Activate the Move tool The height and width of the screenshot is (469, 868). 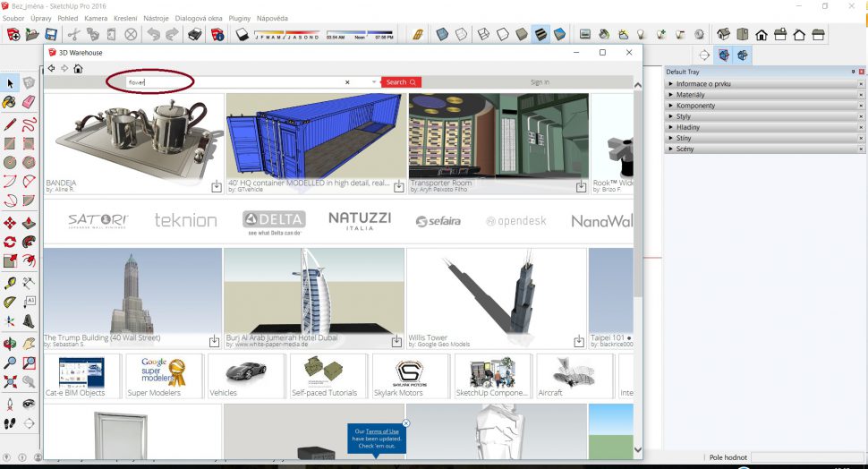(10, 223)
